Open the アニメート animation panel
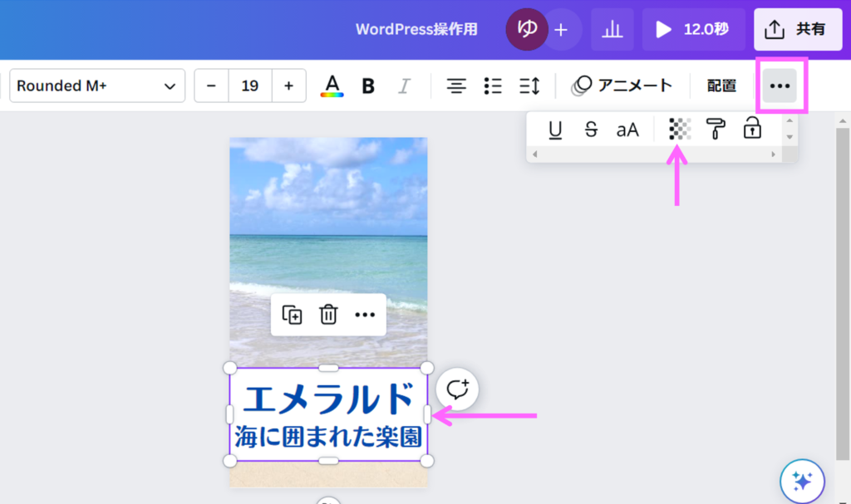The image size is (851, 504). click(622, 86)
